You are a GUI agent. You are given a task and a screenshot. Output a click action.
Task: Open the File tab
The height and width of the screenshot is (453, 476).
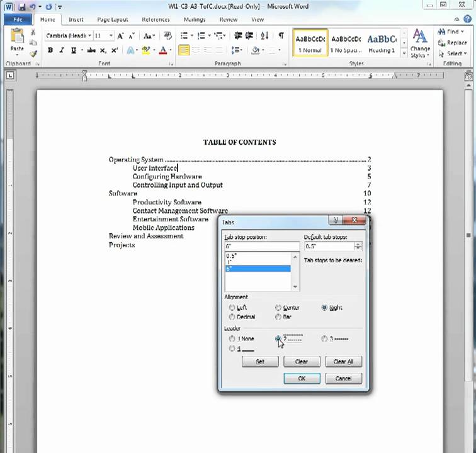pyautogui.click(x=18, y=20)
